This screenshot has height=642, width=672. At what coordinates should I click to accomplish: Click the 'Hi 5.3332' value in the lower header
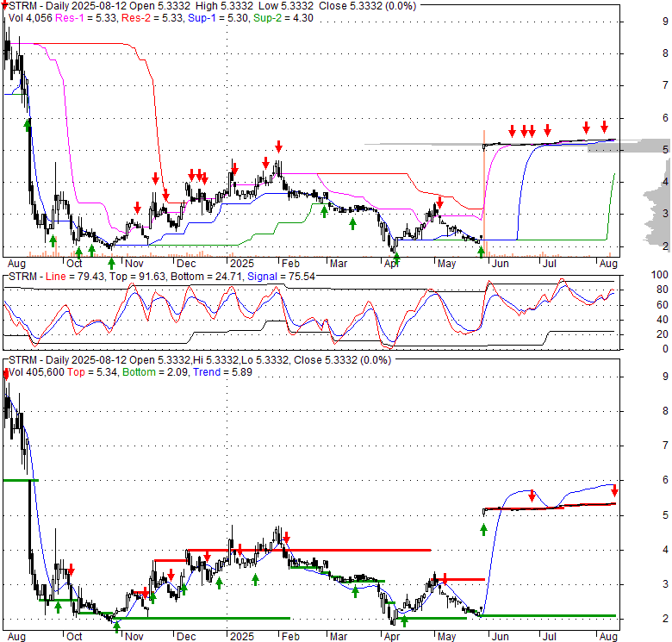(x=215, y=360)
